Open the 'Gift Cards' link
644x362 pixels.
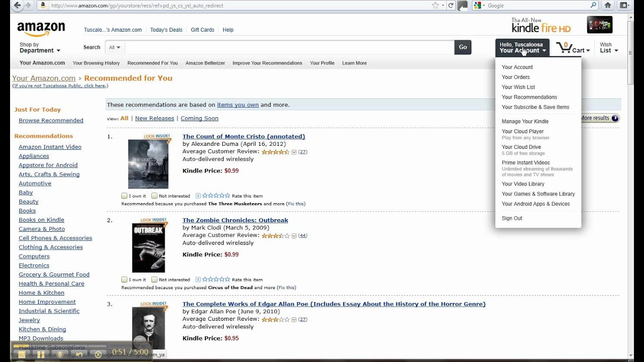pos(202,30)
